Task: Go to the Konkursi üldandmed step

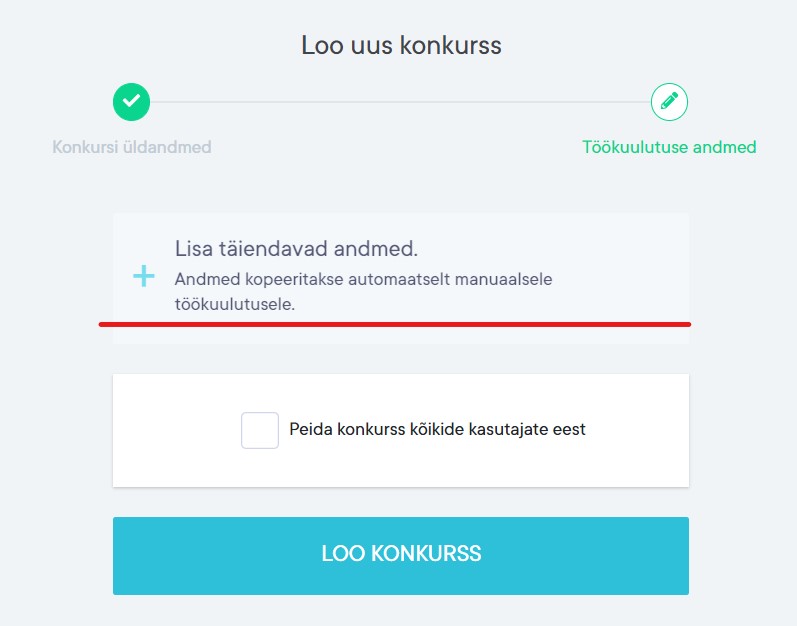Action: [132, 147]
